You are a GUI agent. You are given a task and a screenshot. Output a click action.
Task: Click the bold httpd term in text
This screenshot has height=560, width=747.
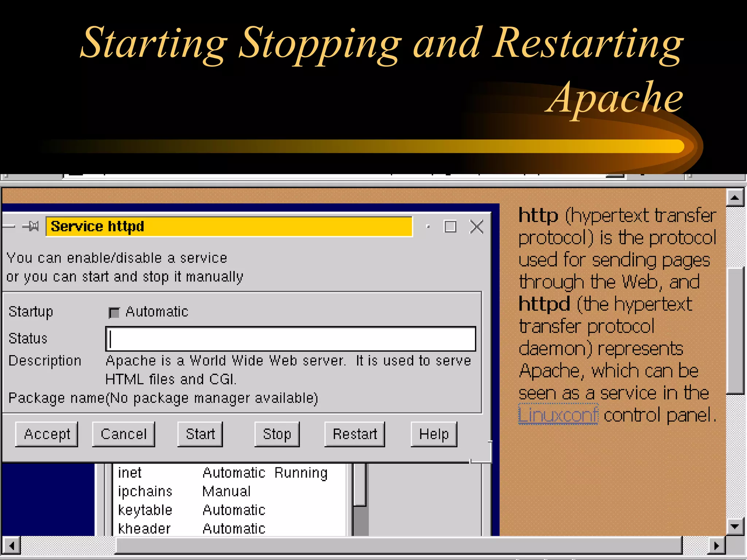[544, 304]
